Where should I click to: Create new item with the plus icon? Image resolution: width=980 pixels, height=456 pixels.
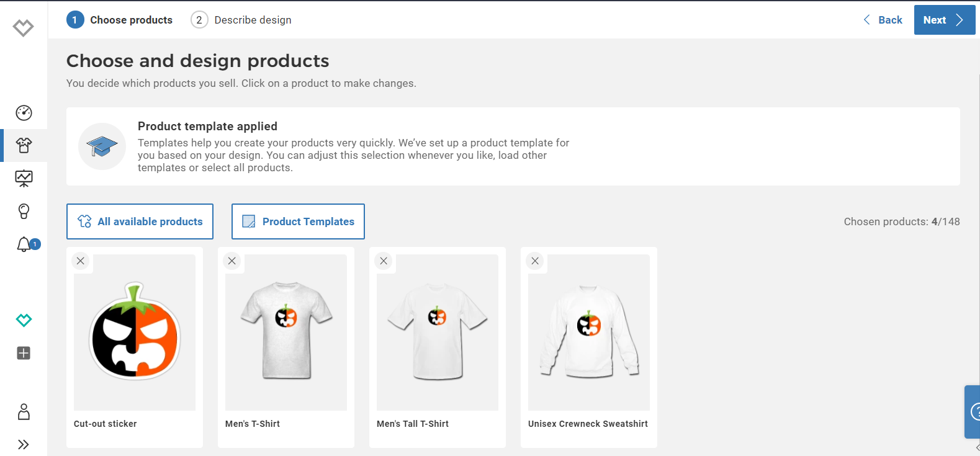click(24, 353)
